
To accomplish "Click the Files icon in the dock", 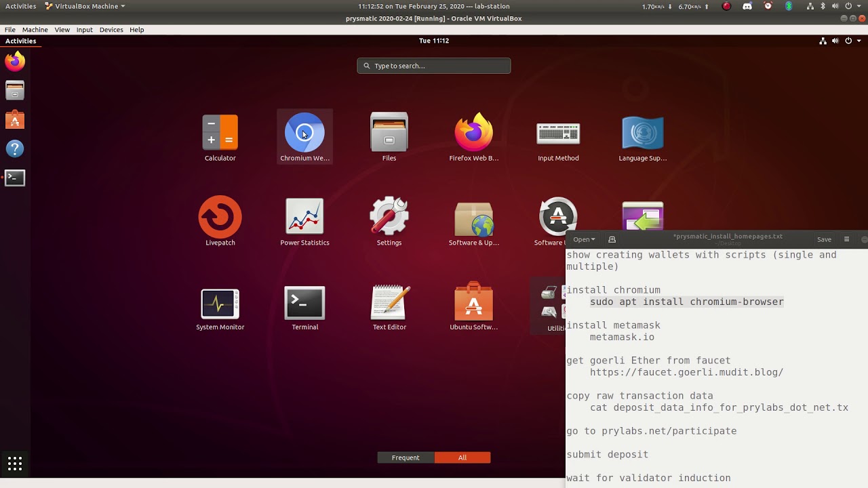I will [15, 91].
